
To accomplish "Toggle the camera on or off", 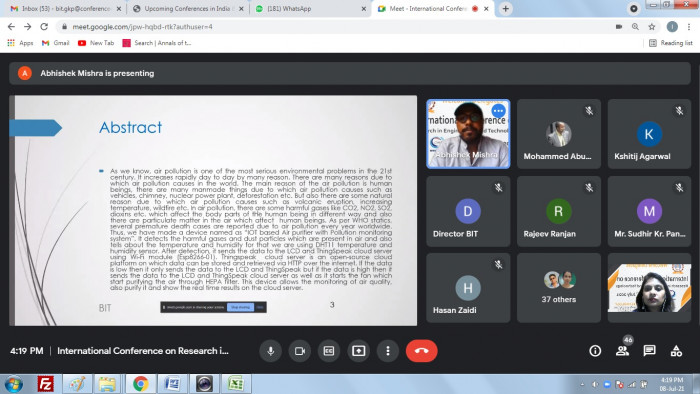I will 300,351.
